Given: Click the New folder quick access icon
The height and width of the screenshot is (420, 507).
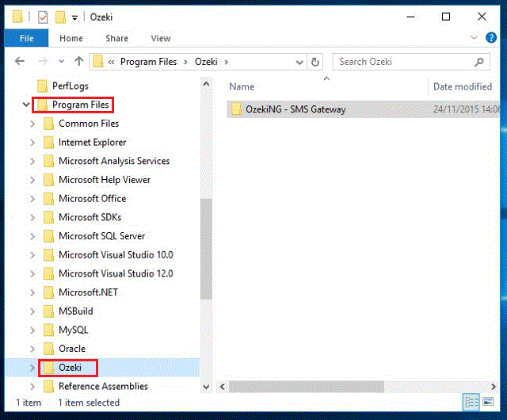Looking at the screenshot, I should coord(60,17).
